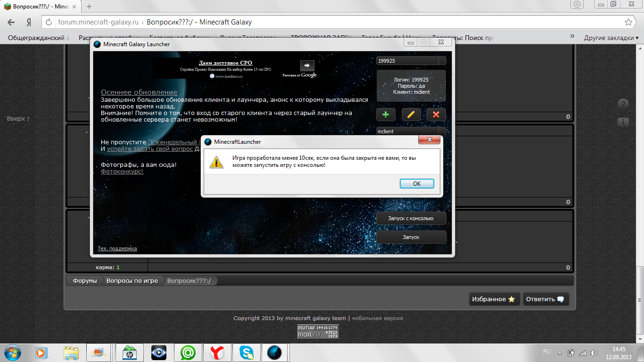Go to Вопросы по игре breadcrumb
Image resolution: width=644 pixels, height=362 pixels.
(x=132, y=280)
